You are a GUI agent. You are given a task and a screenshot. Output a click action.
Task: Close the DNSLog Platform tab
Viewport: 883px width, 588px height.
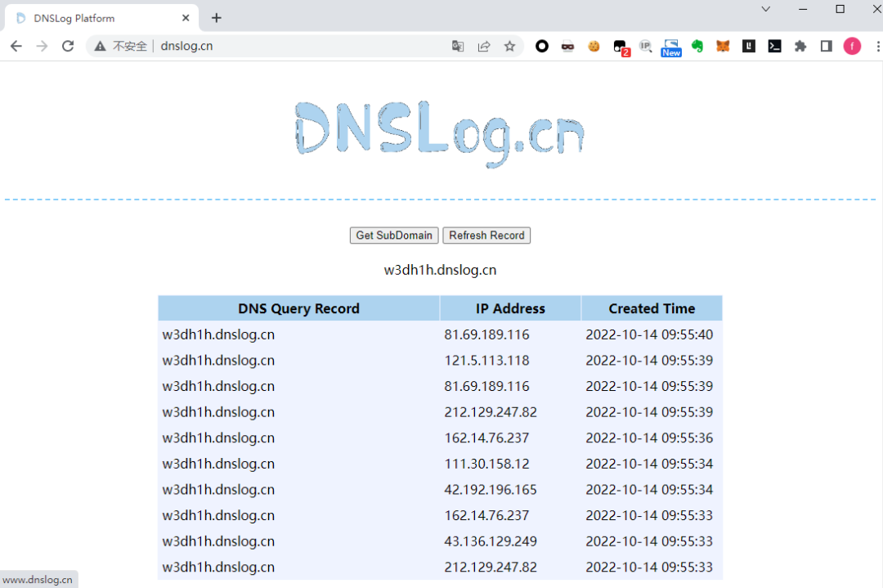186,18
